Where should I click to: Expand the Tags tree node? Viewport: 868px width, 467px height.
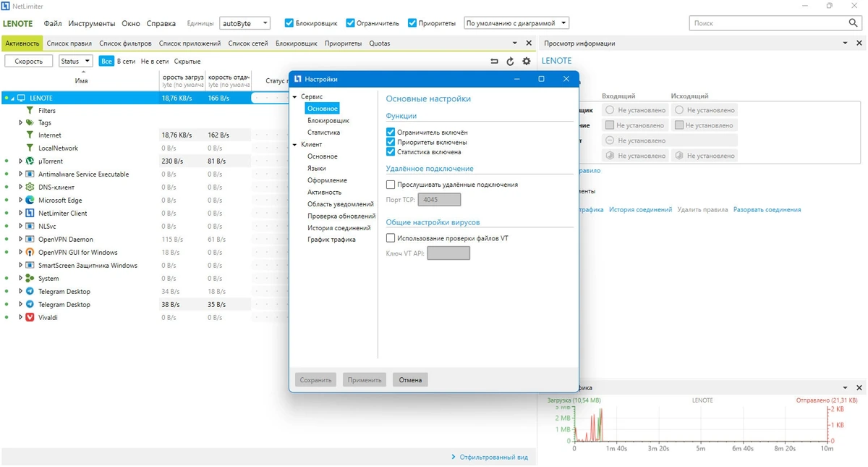click(21, 123)
